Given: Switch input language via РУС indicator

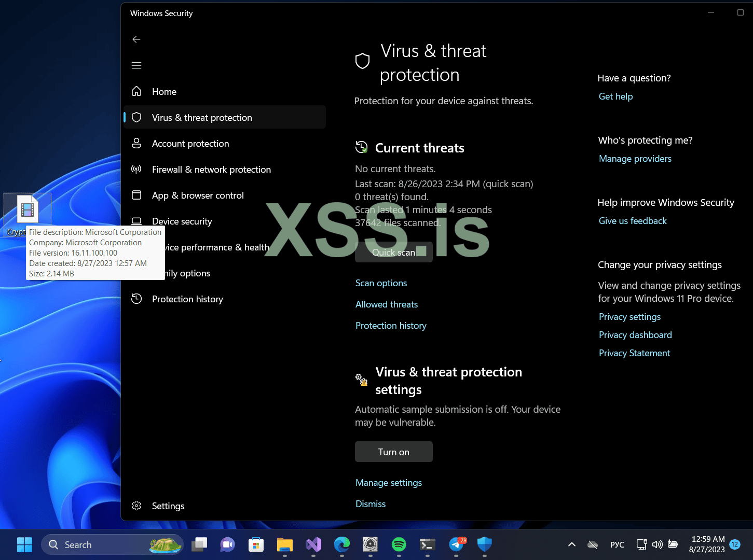Looking at the screenshot, I should tap(617, 544).
